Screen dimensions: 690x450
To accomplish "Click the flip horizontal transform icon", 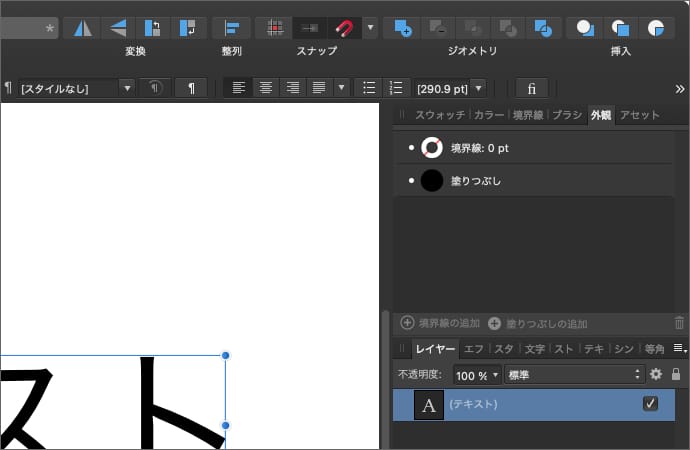I will 82,27.
